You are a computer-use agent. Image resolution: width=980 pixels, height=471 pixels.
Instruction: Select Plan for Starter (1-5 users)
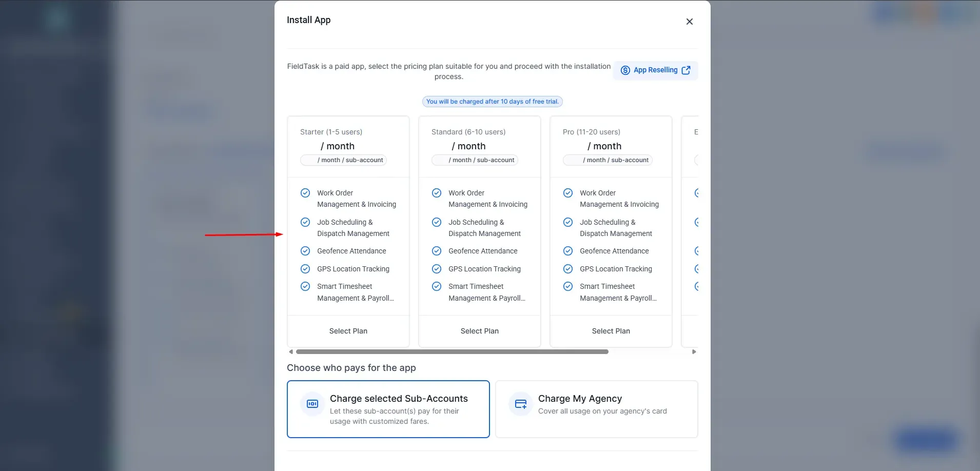348,331
